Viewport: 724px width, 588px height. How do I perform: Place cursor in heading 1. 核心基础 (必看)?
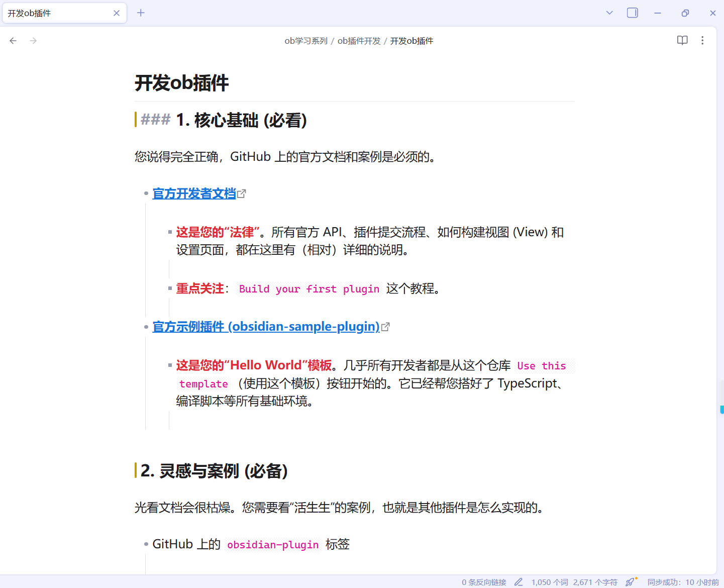pos(241,120)
